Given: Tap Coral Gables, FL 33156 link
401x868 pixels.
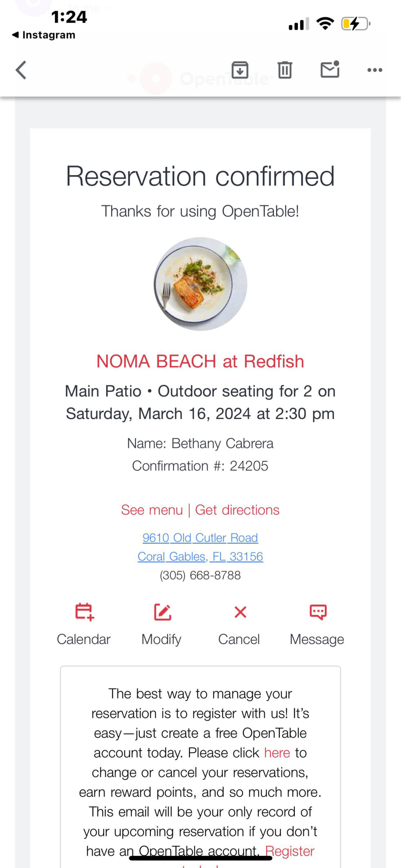Looking at the screenshot, I should tap(200, 556).
